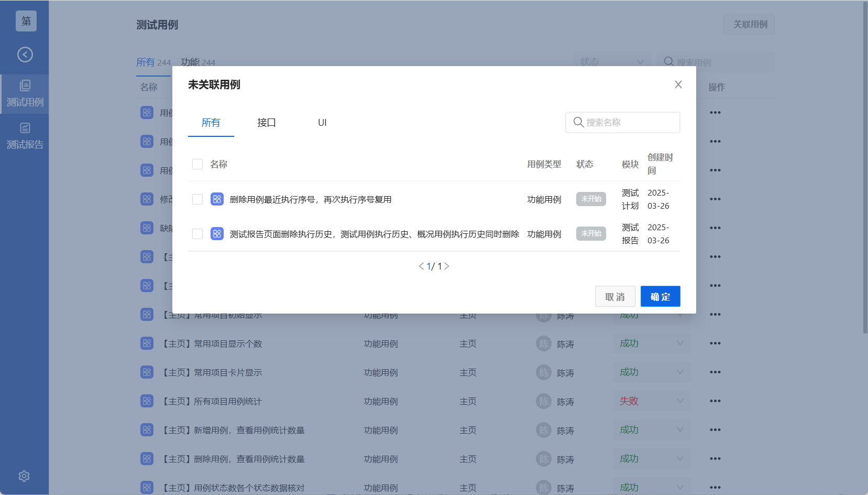Open the settings gear in the sidebar

point(24,476)
